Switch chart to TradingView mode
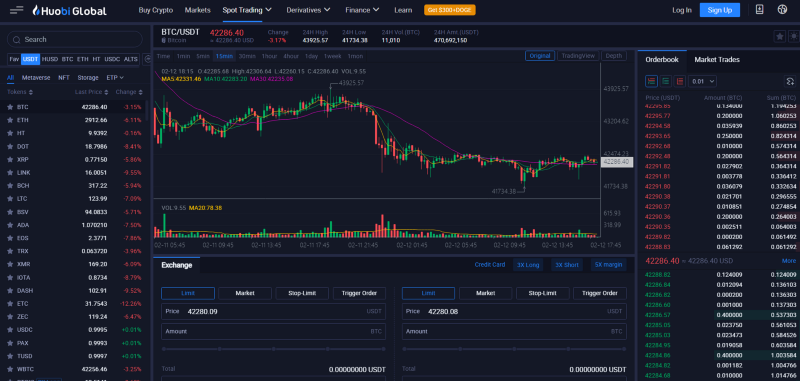Viewport: 800px width, 381px height. click(x=578, y=56)
